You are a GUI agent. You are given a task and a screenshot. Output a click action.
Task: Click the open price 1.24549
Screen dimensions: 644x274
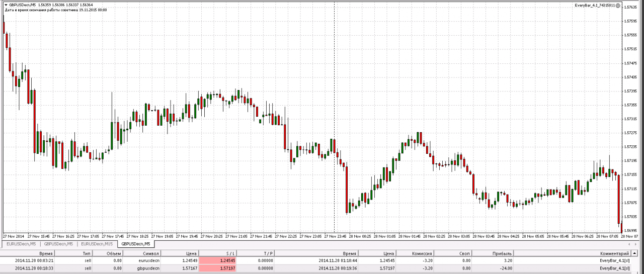pos(189,261)
